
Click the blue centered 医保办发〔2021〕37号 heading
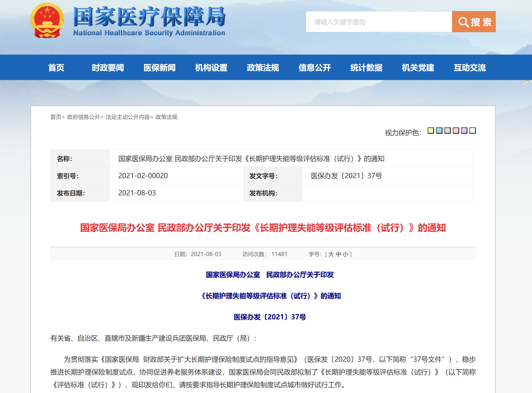pos(270,317)
